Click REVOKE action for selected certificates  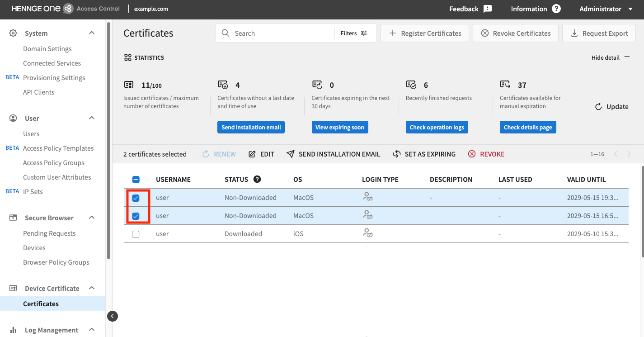click(x=486, y=154)
